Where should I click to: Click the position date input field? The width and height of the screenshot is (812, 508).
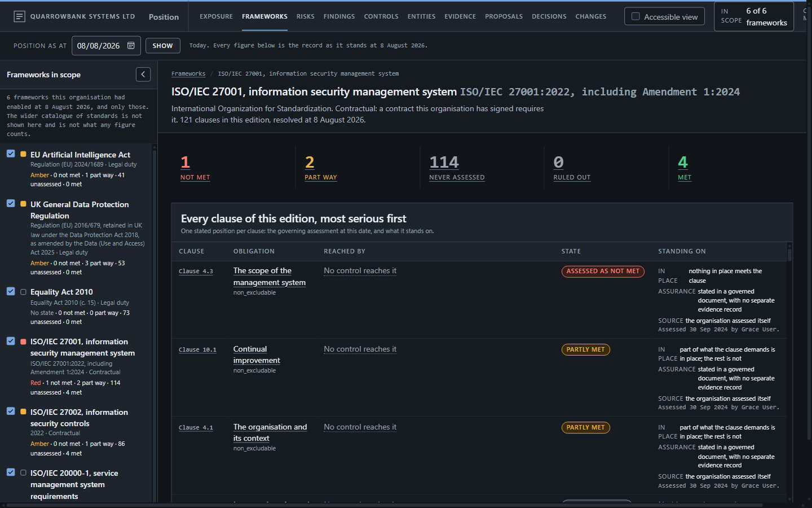point(106,46)
